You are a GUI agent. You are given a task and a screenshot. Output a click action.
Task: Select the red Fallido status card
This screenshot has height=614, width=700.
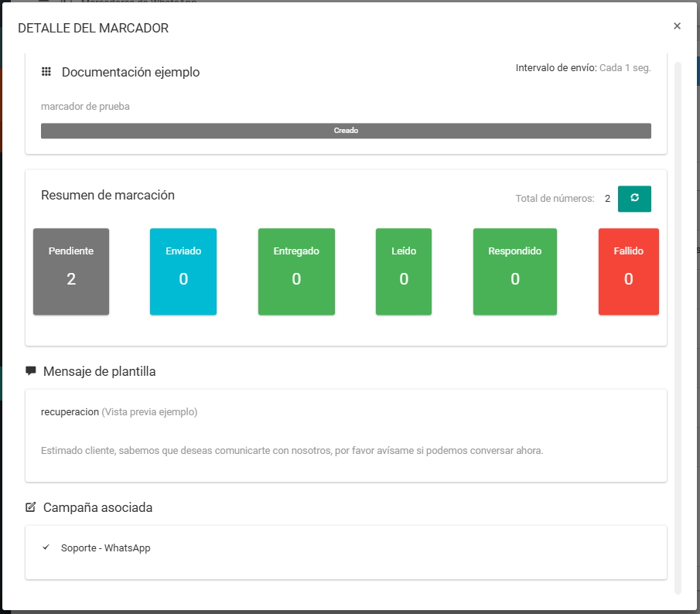[x=628, y=271]
